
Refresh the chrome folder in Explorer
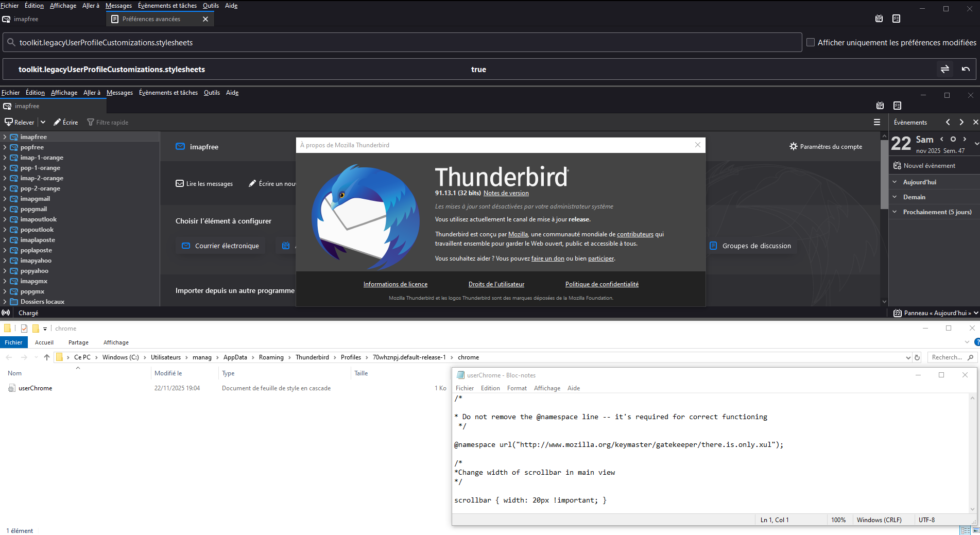tap(917, 357)
